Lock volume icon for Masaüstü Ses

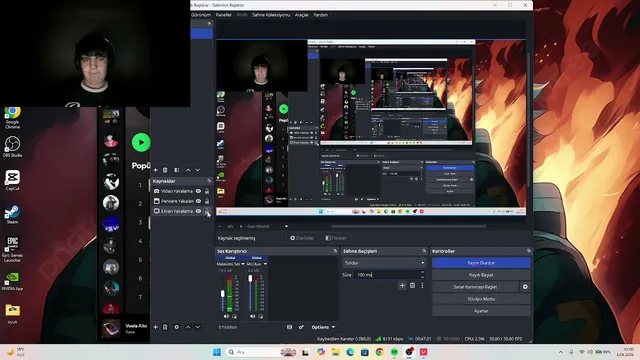pos(235,316)
